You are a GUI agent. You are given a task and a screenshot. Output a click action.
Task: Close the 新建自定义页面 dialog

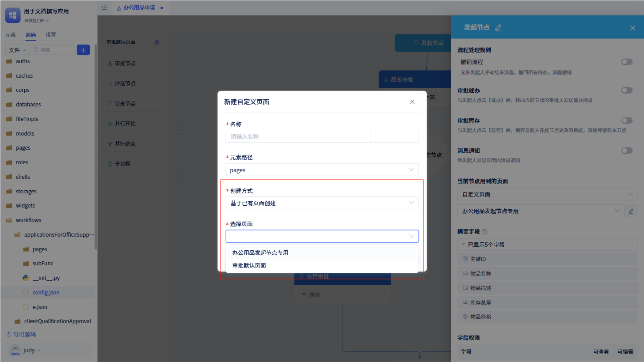(412, 102)
